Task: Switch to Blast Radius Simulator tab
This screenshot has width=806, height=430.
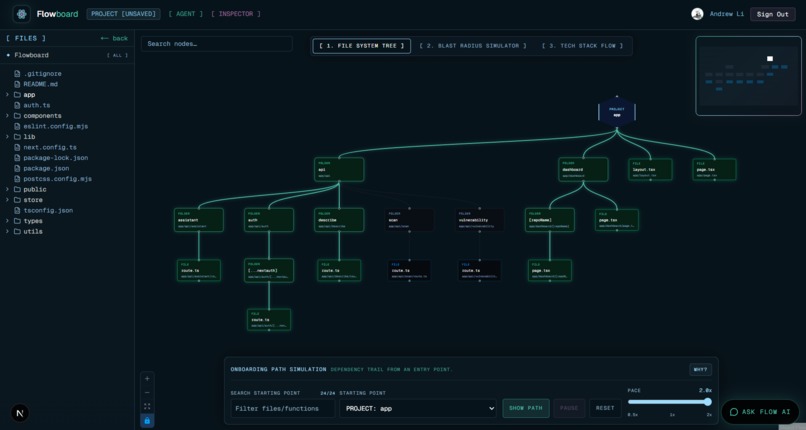Action: click(x=472, y=46)
